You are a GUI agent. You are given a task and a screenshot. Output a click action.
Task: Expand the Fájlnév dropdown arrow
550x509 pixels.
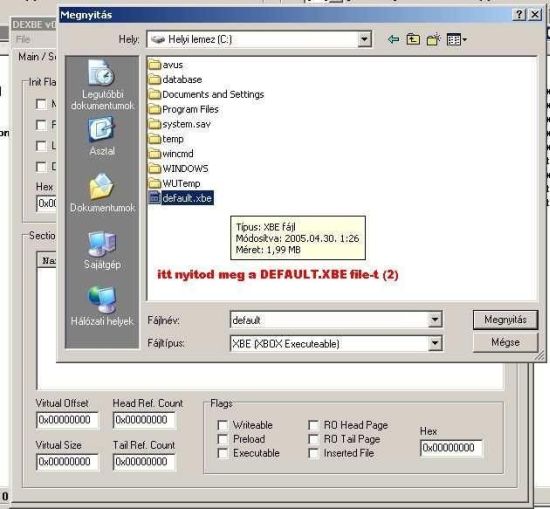tap(435, 320)
